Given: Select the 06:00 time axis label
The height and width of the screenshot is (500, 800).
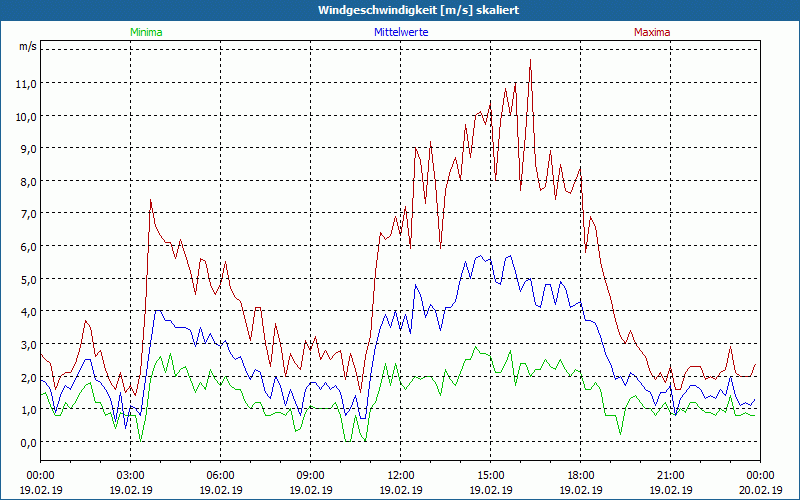Looking at the screenshot, I should click(x=220, y=474).
